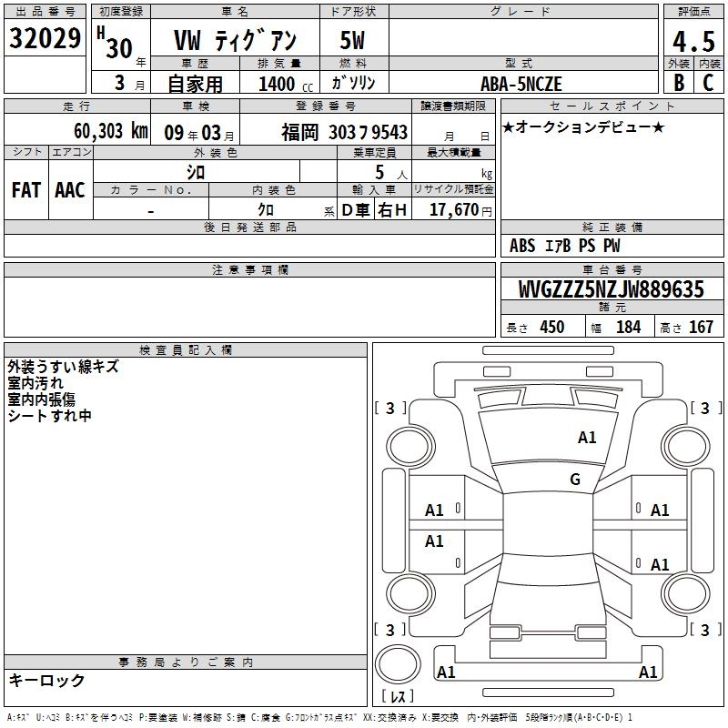The height and width of the screenshot is (728, 728).
Task: Click the registration month value 3 月
Action: coord(129,83)
